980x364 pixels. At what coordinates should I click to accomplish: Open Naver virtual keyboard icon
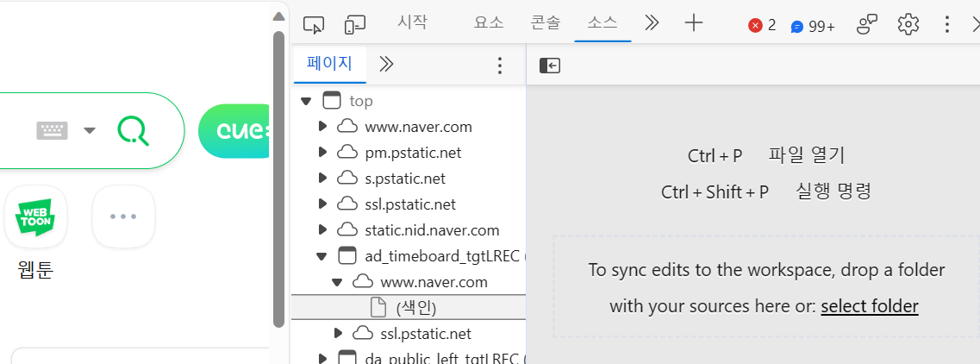(x=52, y=131)
